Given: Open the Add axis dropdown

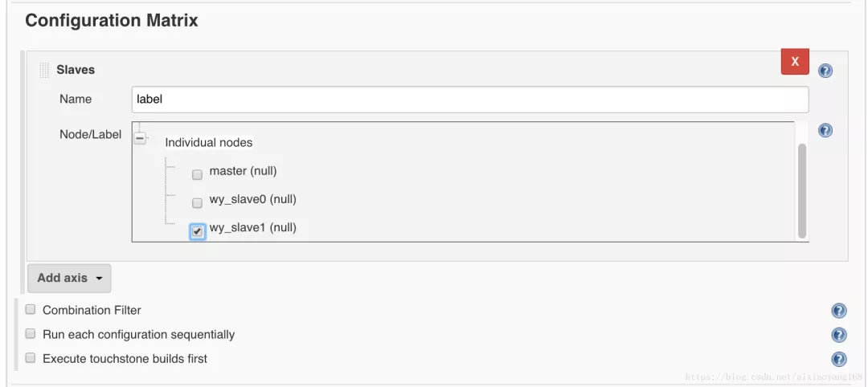Looking at the screenshot, I should [x=69, y=278].
